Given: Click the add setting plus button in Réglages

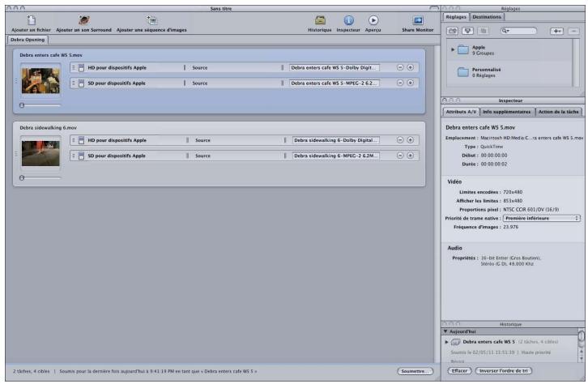Looking at the screenshot, I should coord(556,29).
